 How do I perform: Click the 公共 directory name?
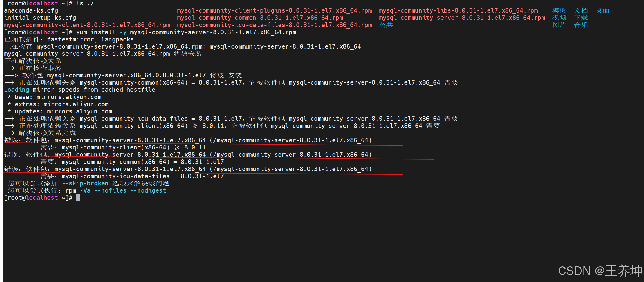tap(386, 25)
